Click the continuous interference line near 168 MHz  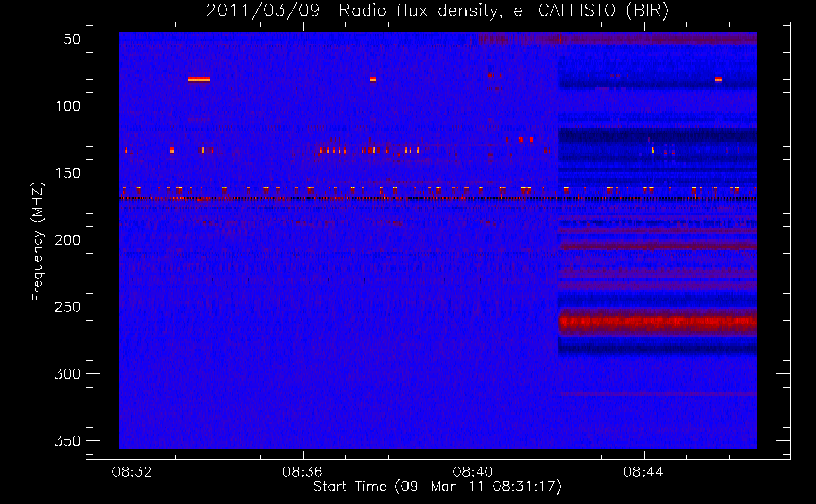point(438,198)
